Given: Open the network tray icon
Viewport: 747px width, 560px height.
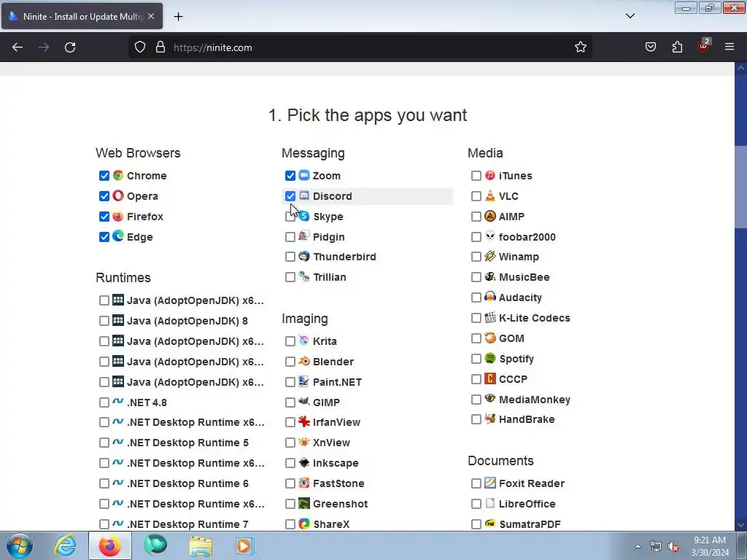Looking at the screenshot, I should click(x=656, y=546).
